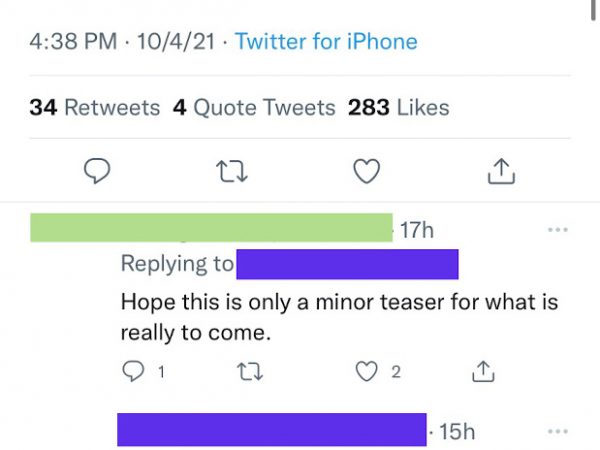Share the 'minor teaser' reply

pyautogui.click(x=483, y=371)
